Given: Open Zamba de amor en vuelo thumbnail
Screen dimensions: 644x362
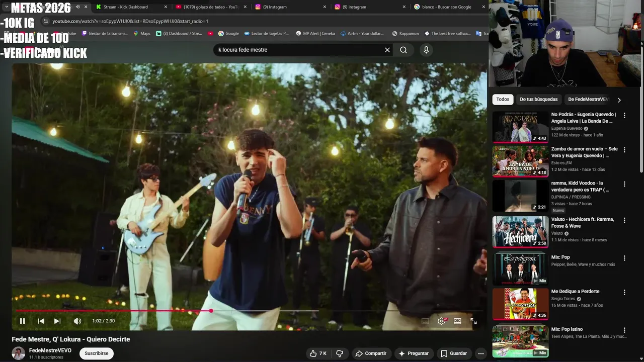Looking at the screenshot, I should (520, 161).
